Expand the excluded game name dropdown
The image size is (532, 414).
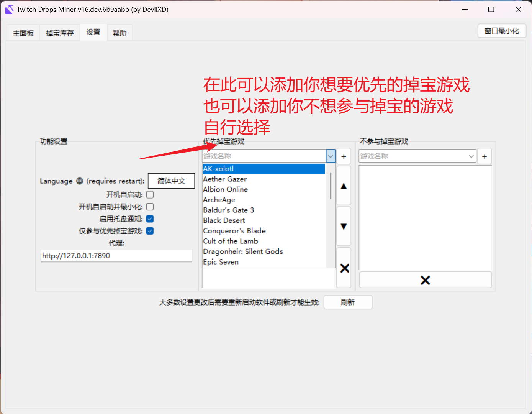[x=471, y=156]
